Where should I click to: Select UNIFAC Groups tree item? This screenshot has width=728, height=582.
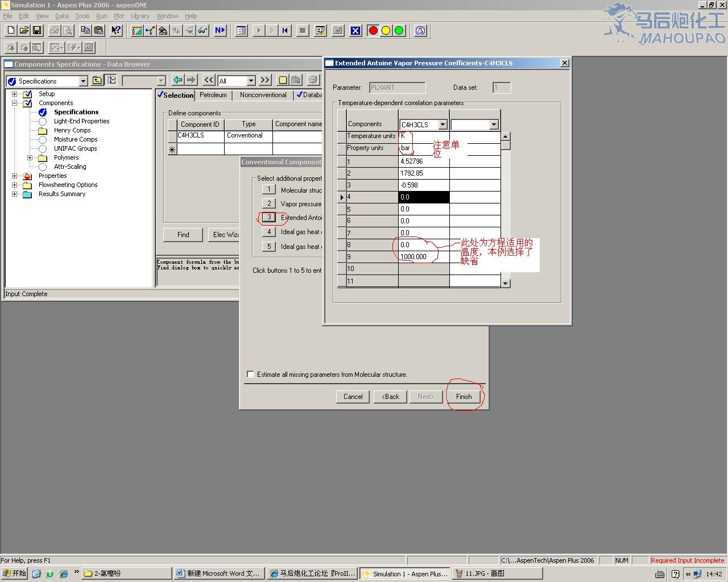pos(75,148)
